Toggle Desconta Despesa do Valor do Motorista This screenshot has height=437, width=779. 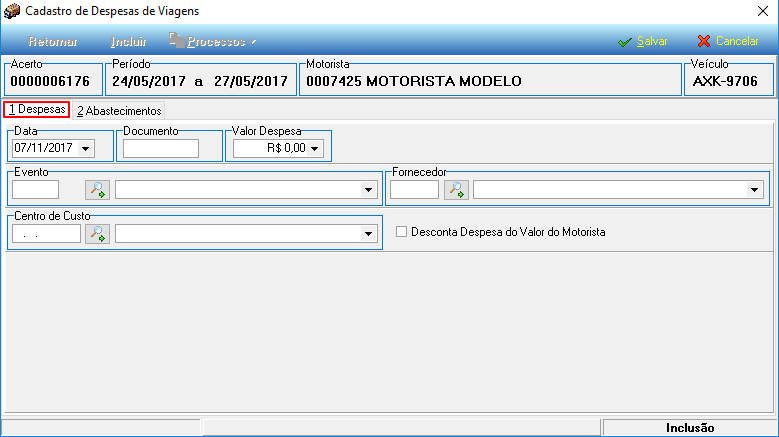point(401,232)
